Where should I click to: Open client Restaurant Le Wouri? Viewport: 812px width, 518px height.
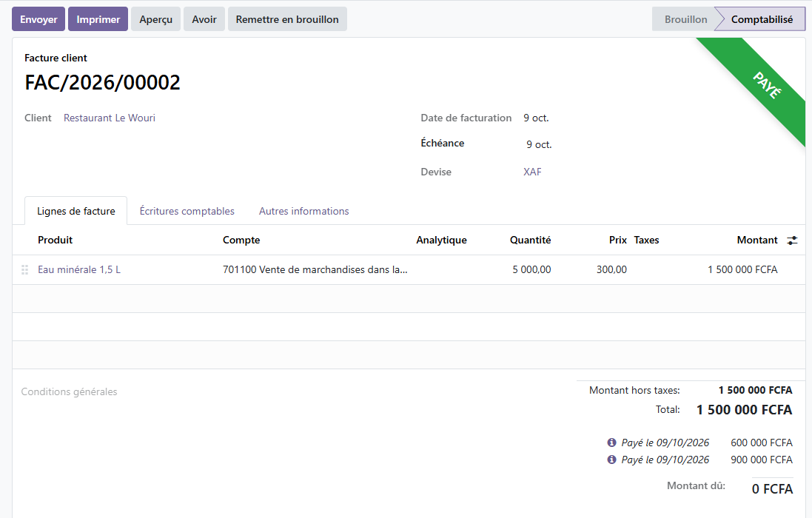[x=110, y=118]
